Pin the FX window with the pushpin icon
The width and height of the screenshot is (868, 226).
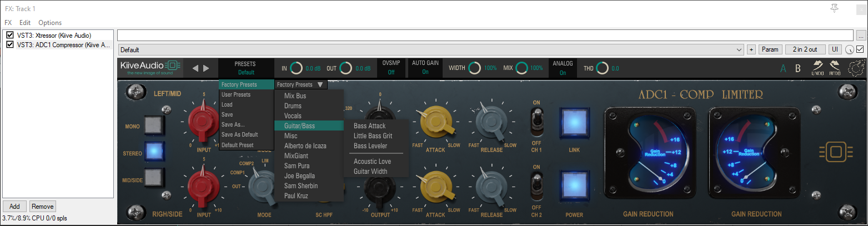pyautogui.click(x=834, y=8)
